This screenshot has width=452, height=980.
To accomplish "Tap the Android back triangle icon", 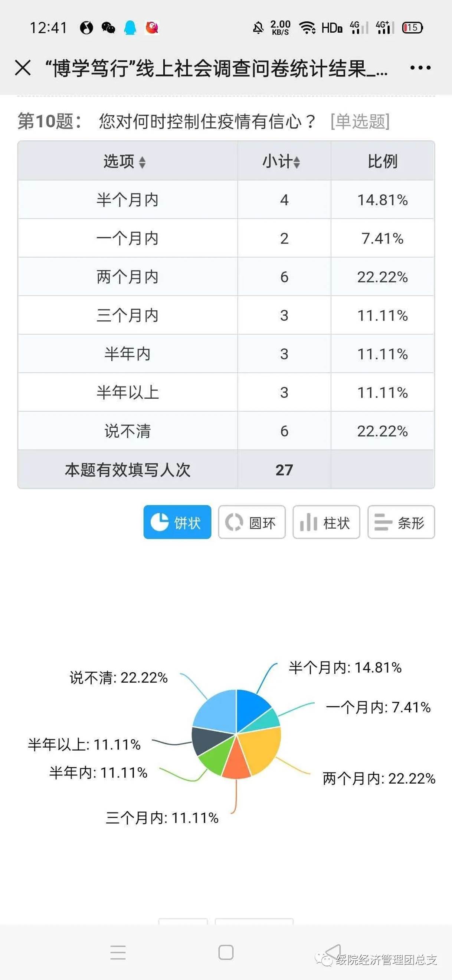I will coord(333,951).
